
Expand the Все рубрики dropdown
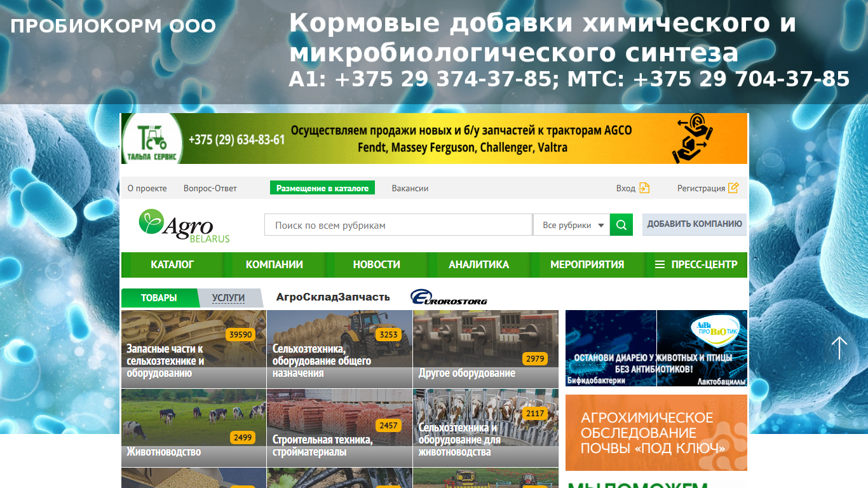coord(571,225)
